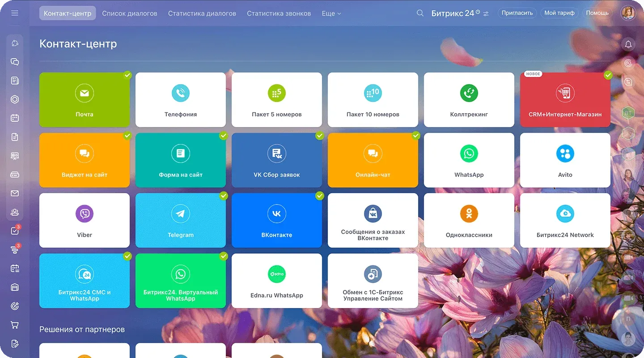Screen dimensions: 644x358
Task: Select the chats icon in the left sidebar
Action: [x=14, y=62]
